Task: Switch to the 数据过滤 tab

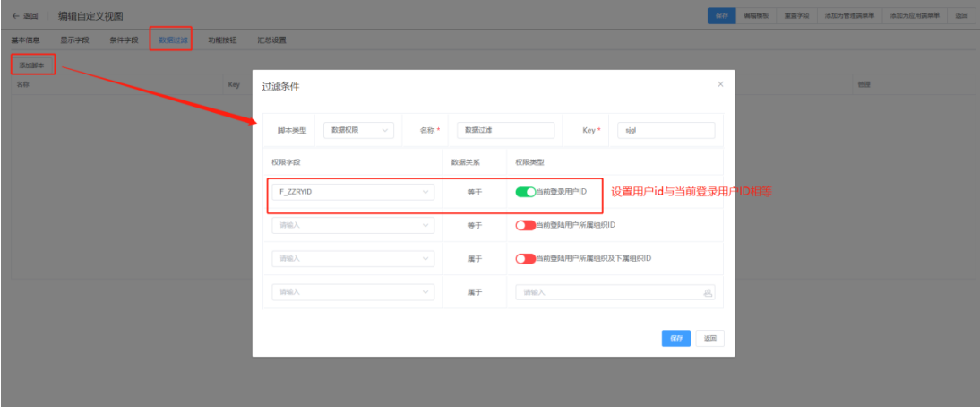Action: 173,40
